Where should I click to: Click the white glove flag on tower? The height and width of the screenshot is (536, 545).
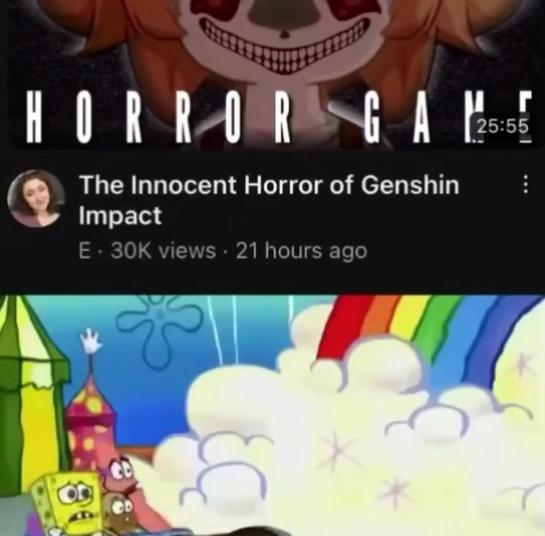(x=91, y=341)
